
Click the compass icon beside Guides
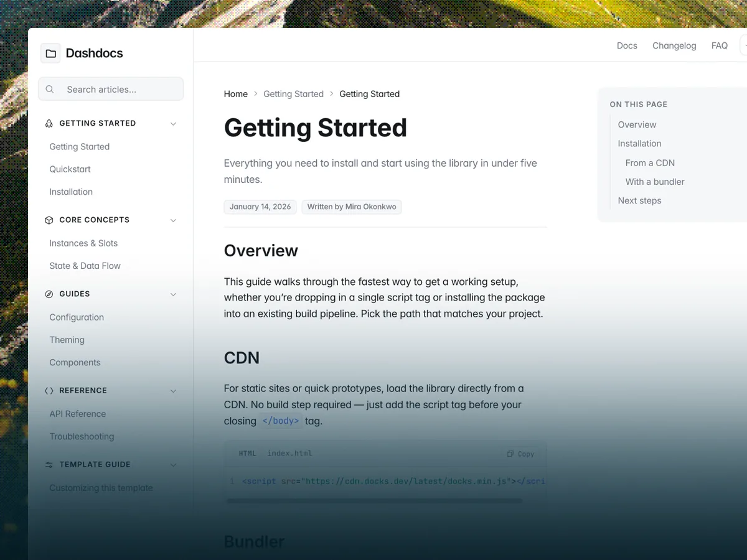coord(49,294)
